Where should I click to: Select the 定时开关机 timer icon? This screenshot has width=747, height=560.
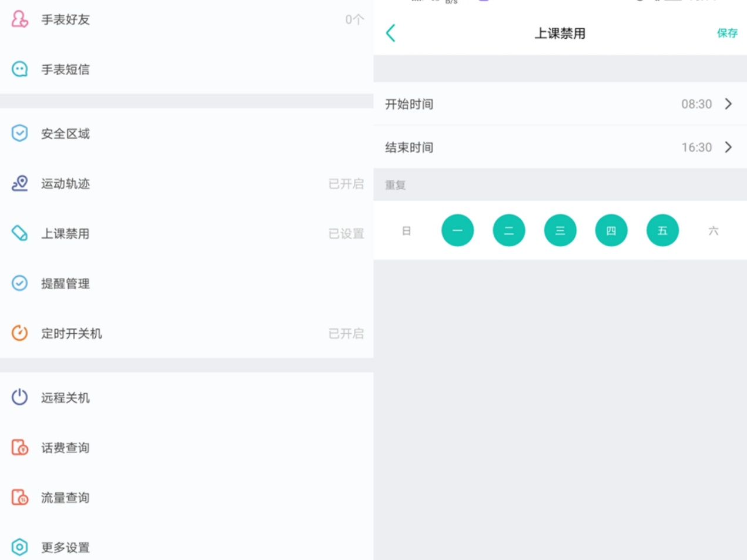click(x=19, y=333)
